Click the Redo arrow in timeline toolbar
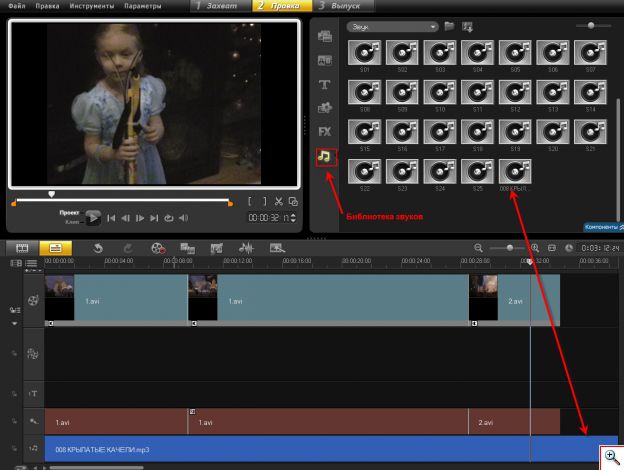Image resolution: width=624 pixels, height=470 pixels. [128, 248]
